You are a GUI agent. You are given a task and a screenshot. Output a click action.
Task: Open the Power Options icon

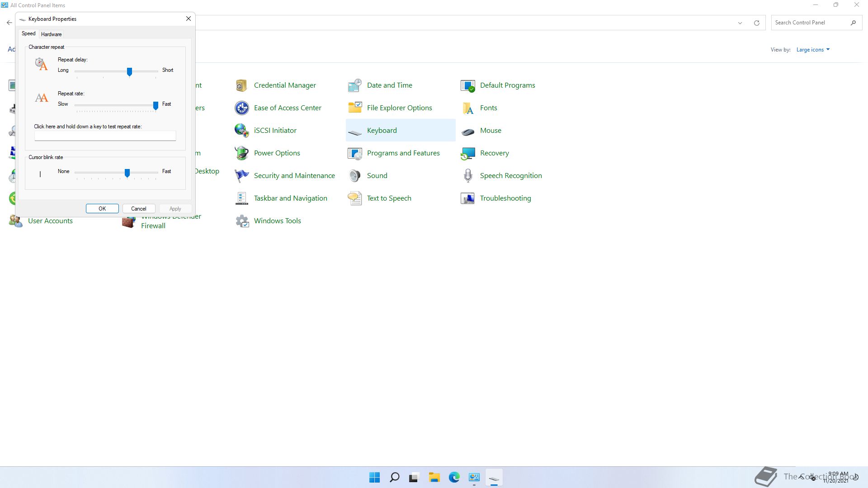click(241, 153)
